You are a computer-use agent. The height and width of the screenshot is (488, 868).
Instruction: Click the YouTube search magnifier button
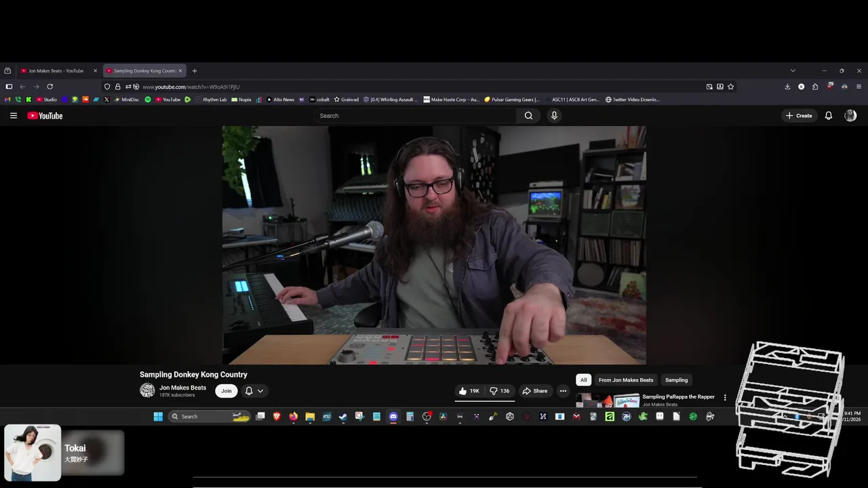tap(528, 116)
